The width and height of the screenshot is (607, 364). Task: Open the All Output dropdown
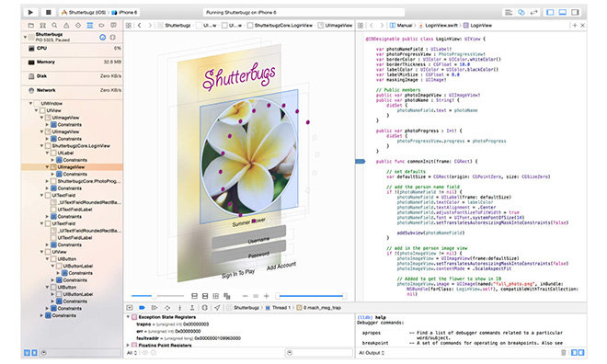tap(372, 353)
